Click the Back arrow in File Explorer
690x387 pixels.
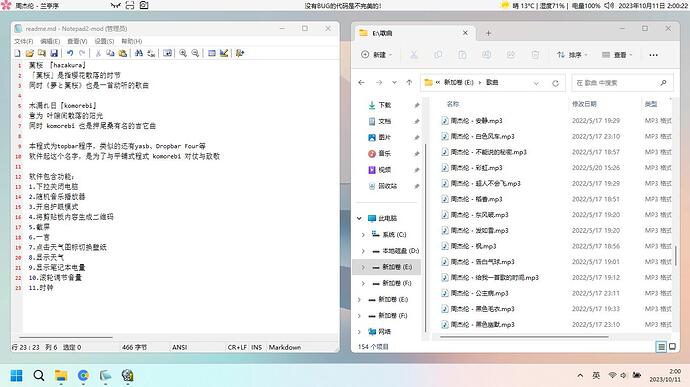point(361,82)
